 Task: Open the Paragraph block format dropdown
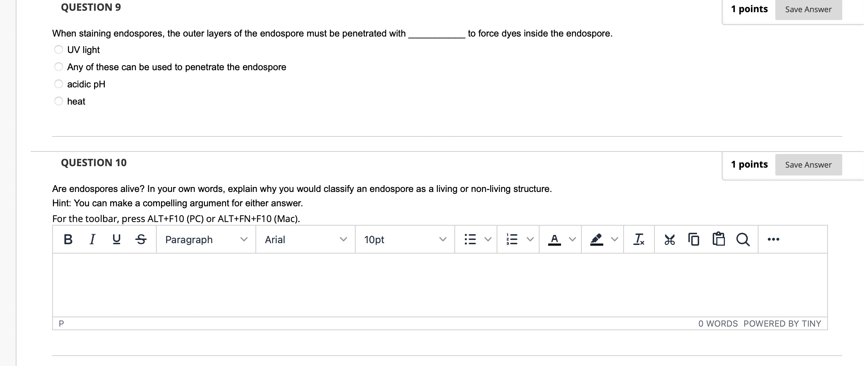coord(206,239)
